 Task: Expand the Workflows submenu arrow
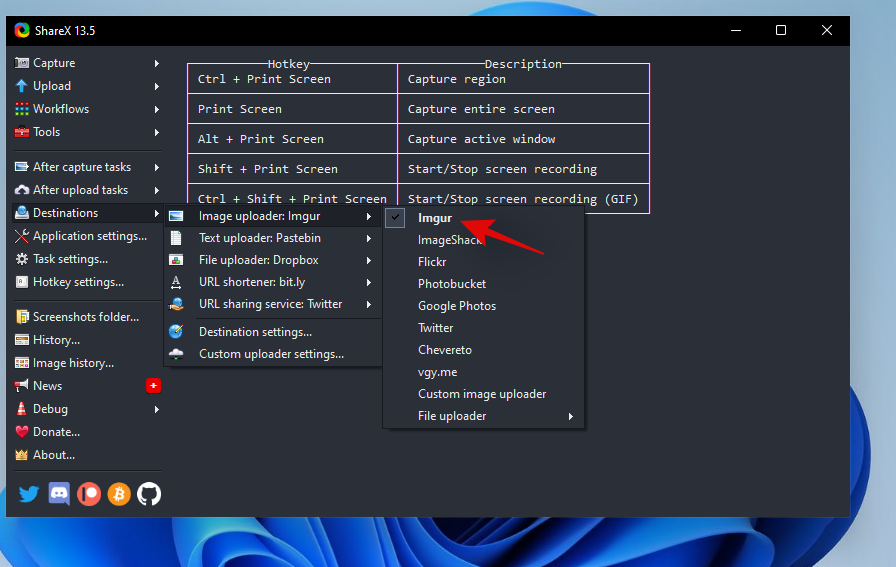click(x=157, y=109)
